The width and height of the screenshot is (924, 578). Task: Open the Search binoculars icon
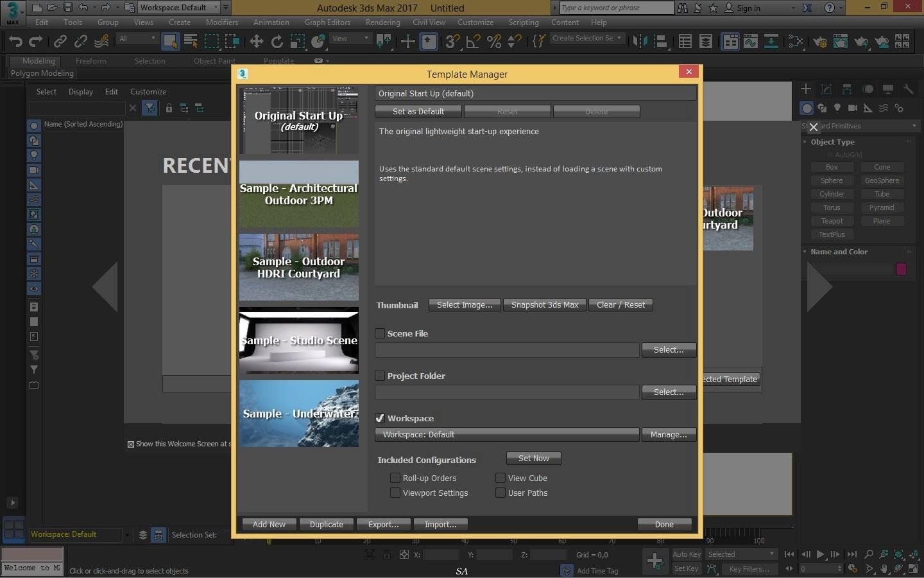683,8
